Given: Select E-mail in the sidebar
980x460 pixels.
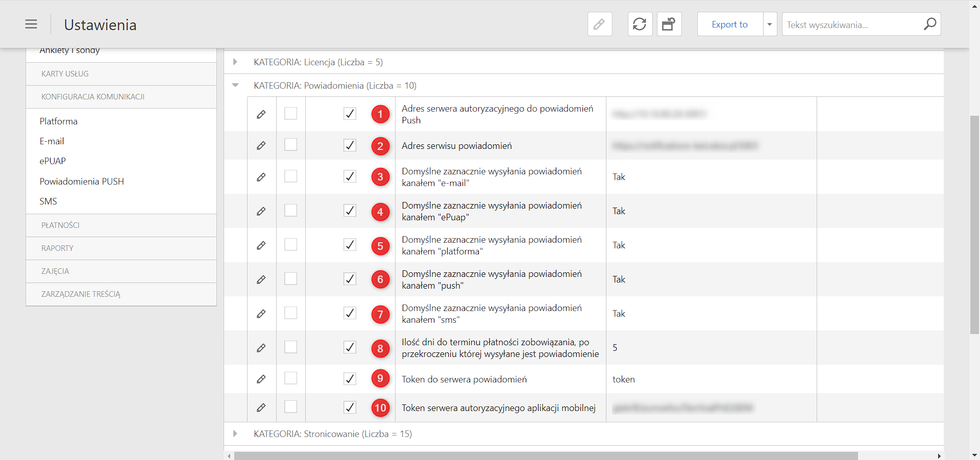Looking at the screenshot, I should click(52, 141).
